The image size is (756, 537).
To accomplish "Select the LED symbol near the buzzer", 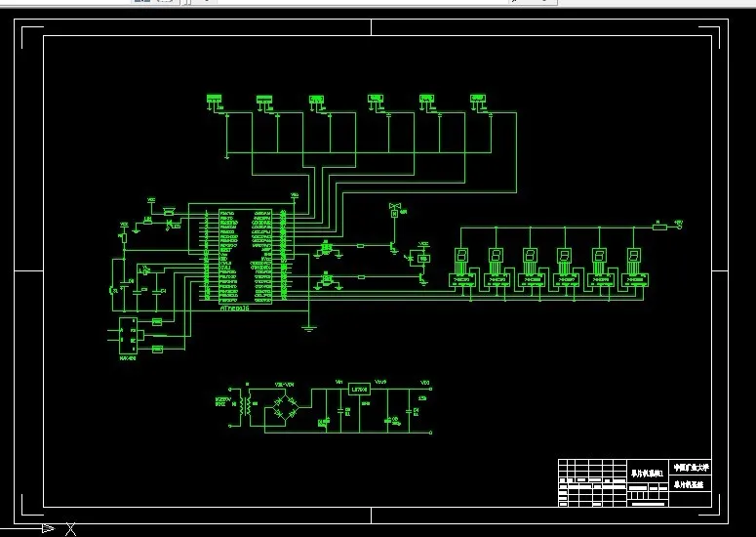I will pyautogui.click(x=170, y=224).
